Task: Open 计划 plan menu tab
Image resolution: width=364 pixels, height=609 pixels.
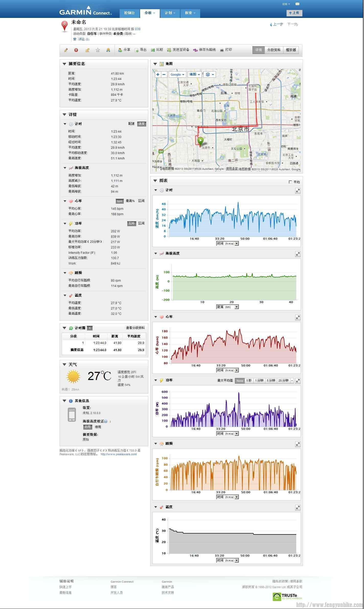Action: 170,13
